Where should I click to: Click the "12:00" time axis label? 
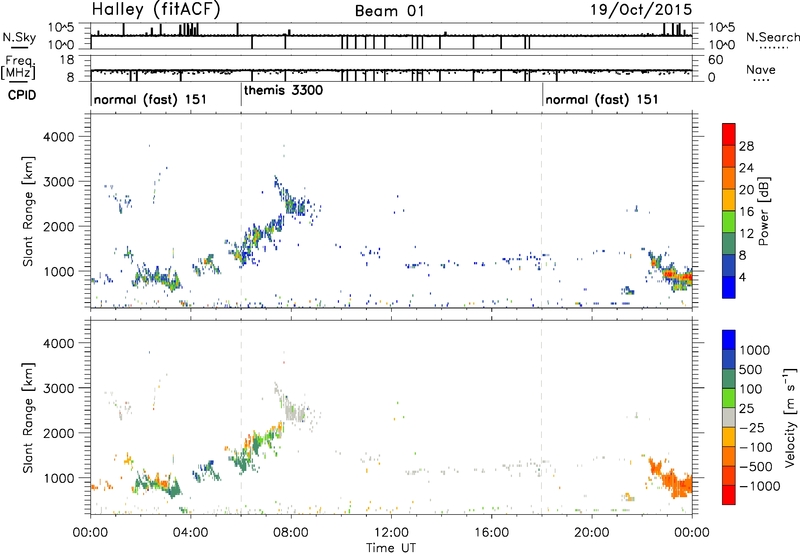391,533
